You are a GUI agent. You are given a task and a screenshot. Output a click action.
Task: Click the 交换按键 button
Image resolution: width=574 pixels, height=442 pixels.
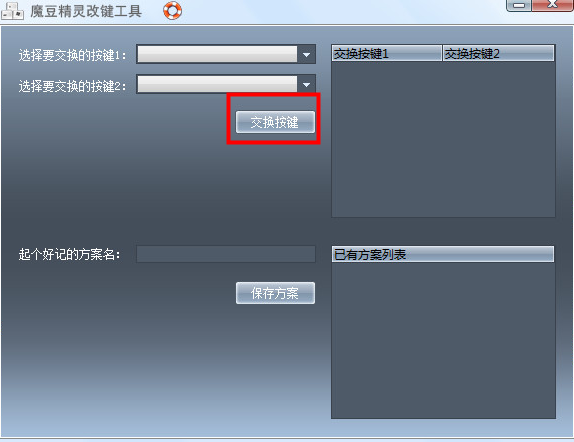[x=275, y=122]
